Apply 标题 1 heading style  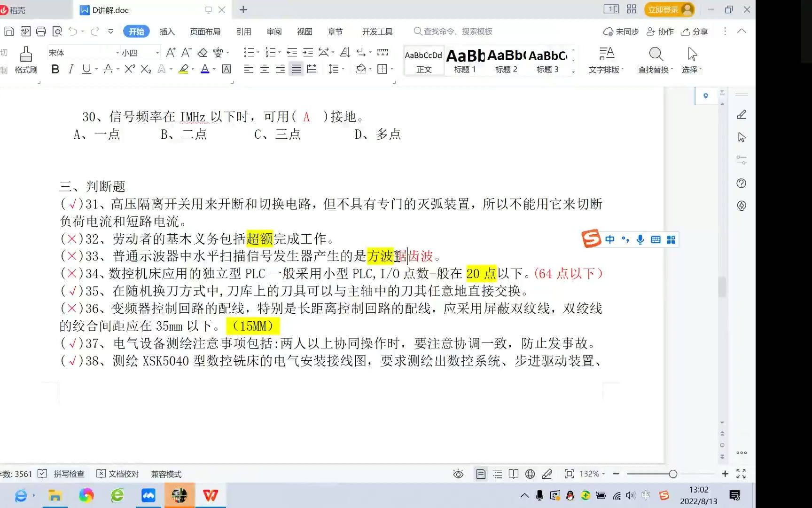click(x=465, y=61)
